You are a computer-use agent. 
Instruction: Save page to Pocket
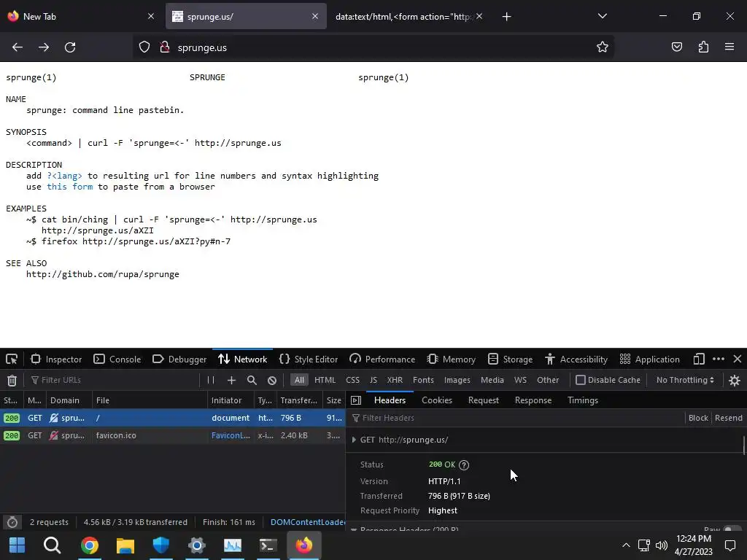[676, 47]
